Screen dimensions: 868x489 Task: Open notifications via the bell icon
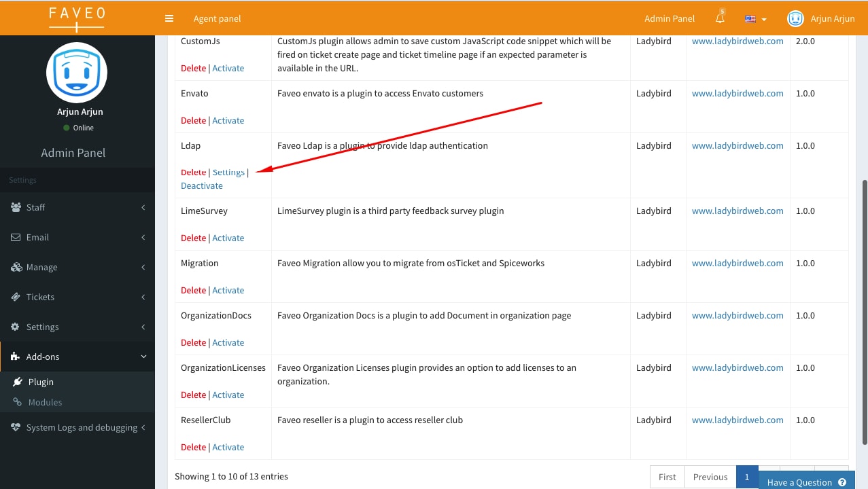tap(720, 18)
